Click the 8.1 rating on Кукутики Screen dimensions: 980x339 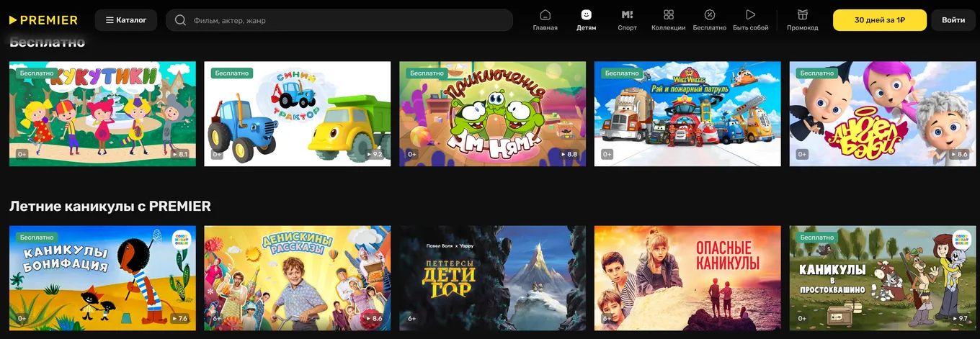[x=179, y=154]
